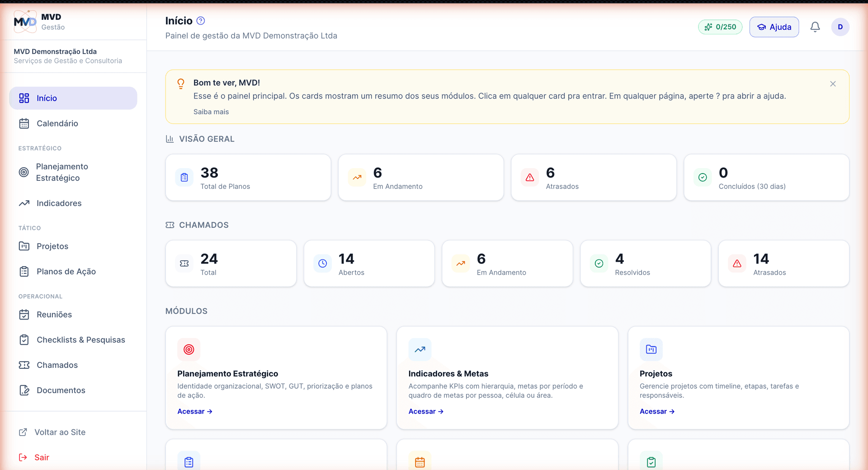Image resolution: width=868 pixels, height=470 pixels.
Task: Open Chamados in the sidebar
Action: coord(73,365)
